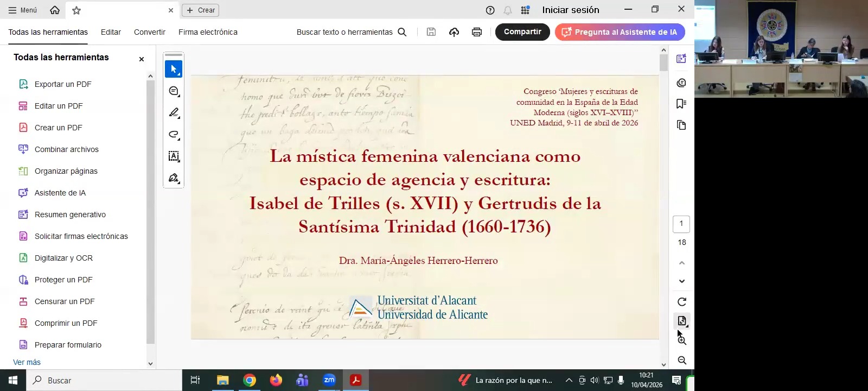
Task: Open the Editar tab
Action: click(x=111, y=32)
